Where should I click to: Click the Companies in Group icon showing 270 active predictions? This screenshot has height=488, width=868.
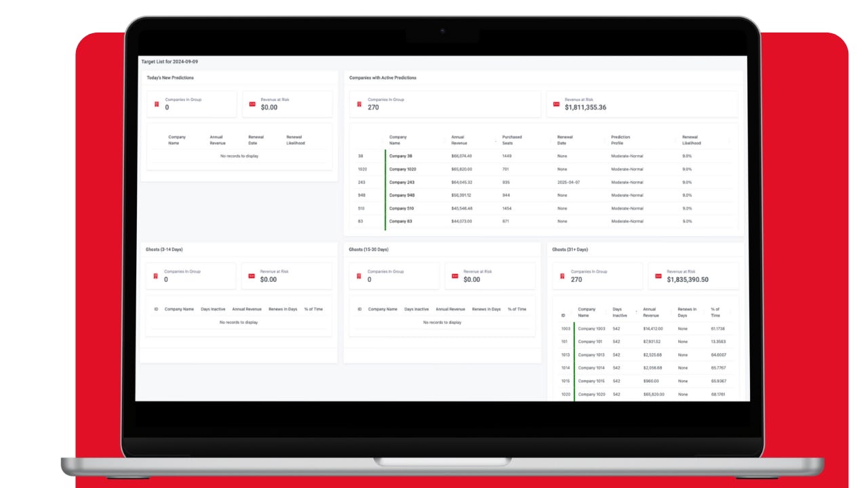click(360, 103)
